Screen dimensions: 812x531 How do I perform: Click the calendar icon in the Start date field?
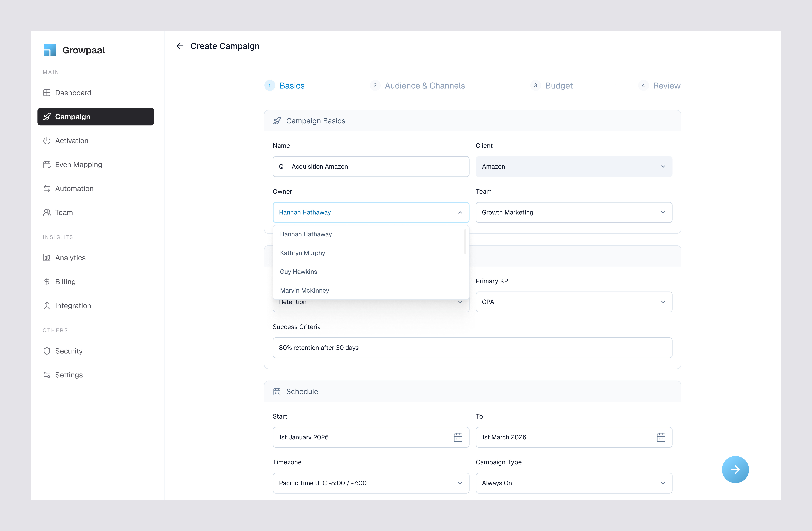tap(458, 437)
